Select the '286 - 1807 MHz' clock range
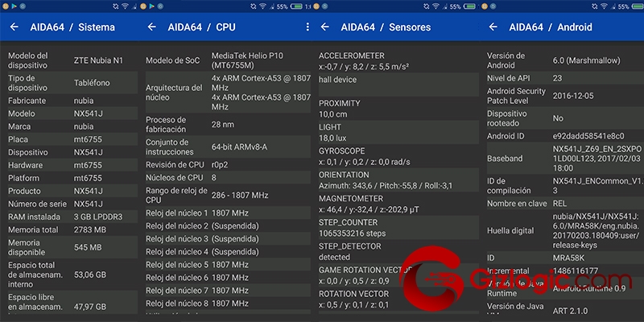 (238, 195)
